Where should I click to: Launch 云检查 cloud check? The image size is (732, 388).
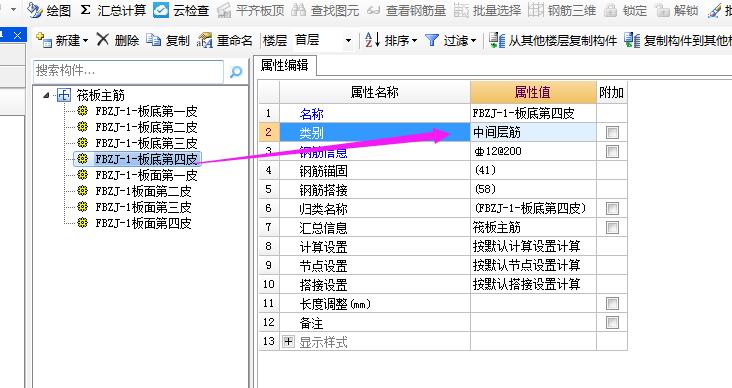181,10
